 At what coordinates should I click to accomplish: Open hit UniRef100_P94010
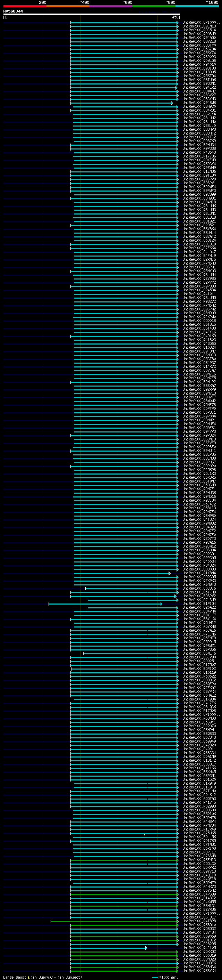(199, 65)
